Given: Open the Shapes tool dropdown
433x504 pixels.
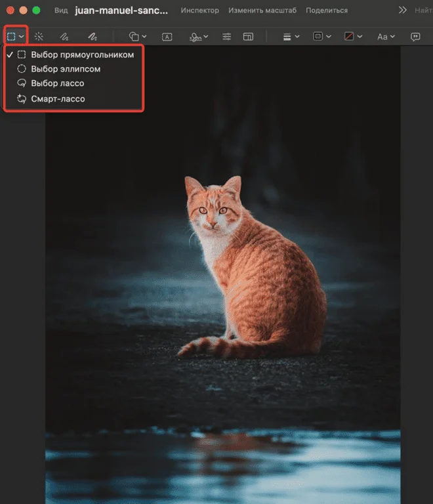Looking at the screenshot, I should tap(137, 37).
